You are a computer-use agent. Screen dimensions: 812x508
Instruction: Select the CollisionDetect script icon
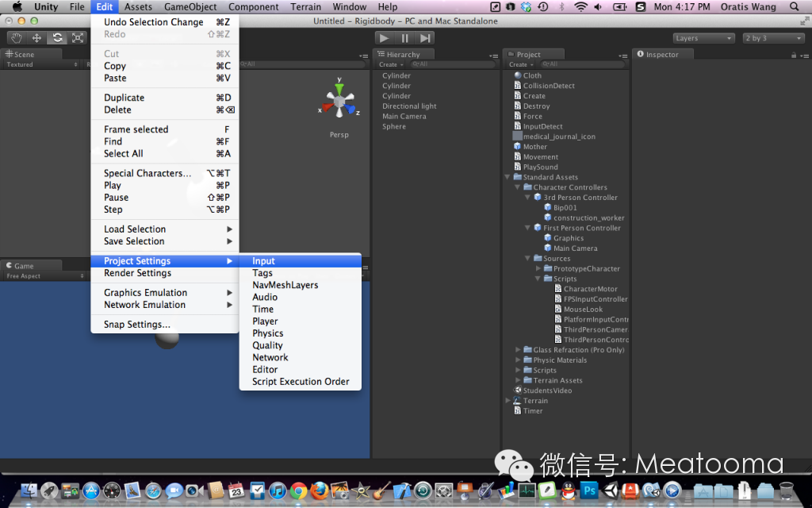tap(517, 86)
